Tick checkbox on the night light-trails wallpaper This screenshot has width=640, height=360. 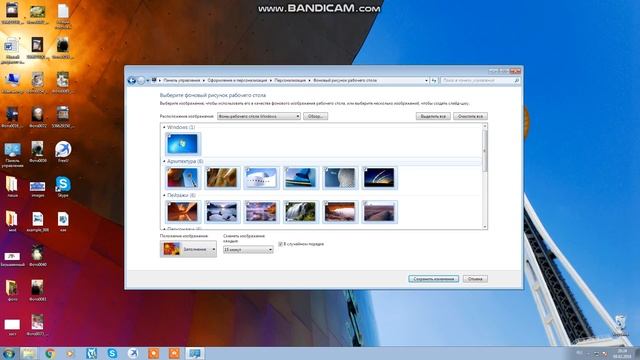[x=366, y=170]
